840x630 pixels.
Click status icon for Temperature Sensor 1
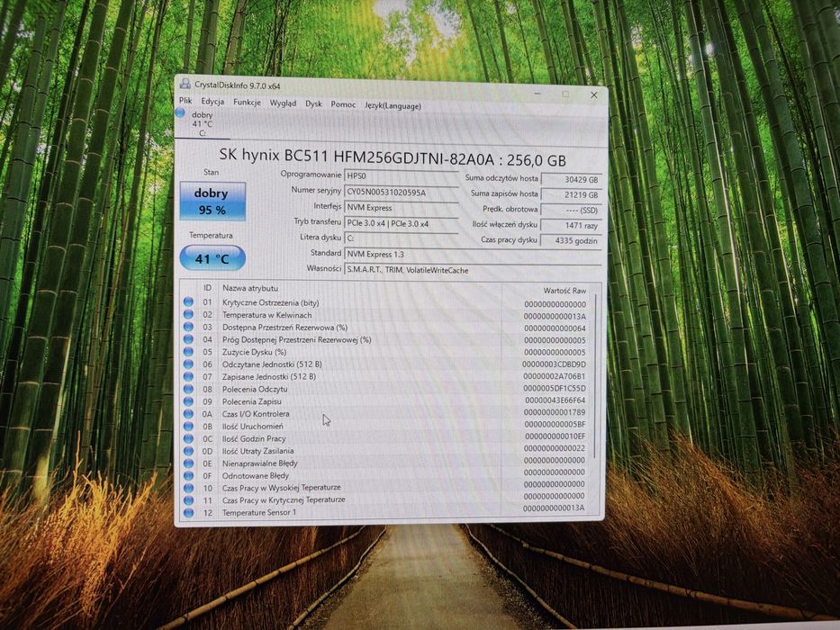click(x=188, y=513)
